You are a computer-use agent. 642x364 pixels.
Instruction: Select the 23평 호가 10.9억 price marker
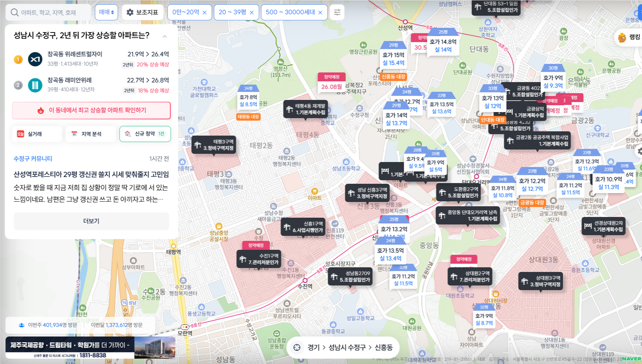click(608, 180)
